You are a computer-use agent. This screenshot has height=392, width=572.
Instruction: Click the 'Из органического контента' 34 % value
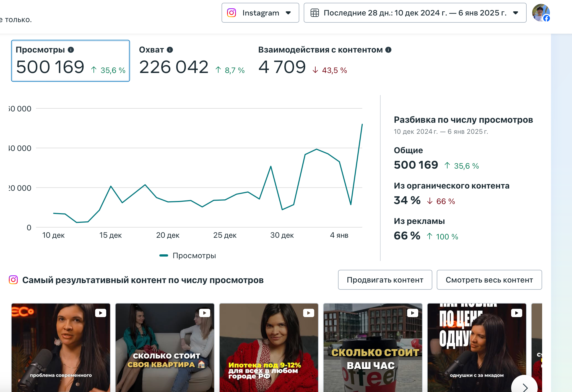407,200
